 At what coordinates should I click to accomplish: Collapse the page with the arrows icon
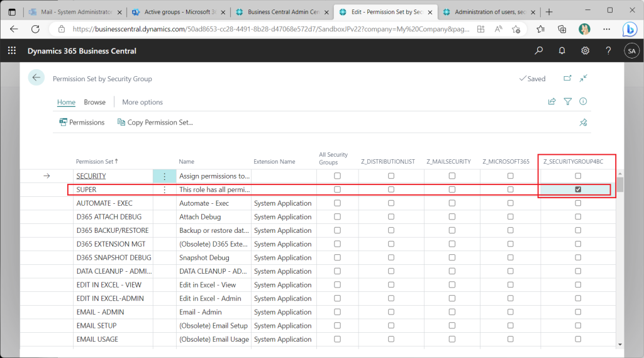[583, 78]
